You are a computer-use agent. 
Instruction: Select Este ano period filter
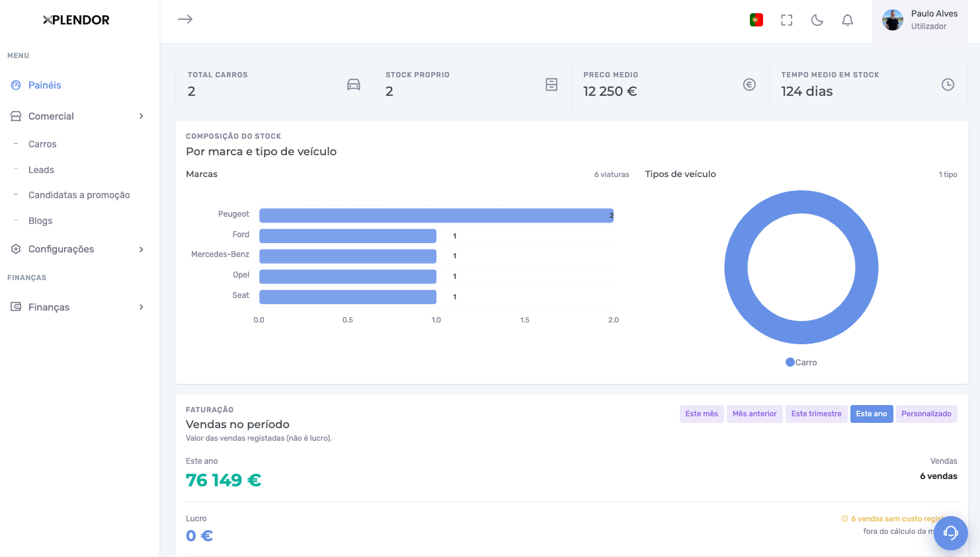pos(872,414)
